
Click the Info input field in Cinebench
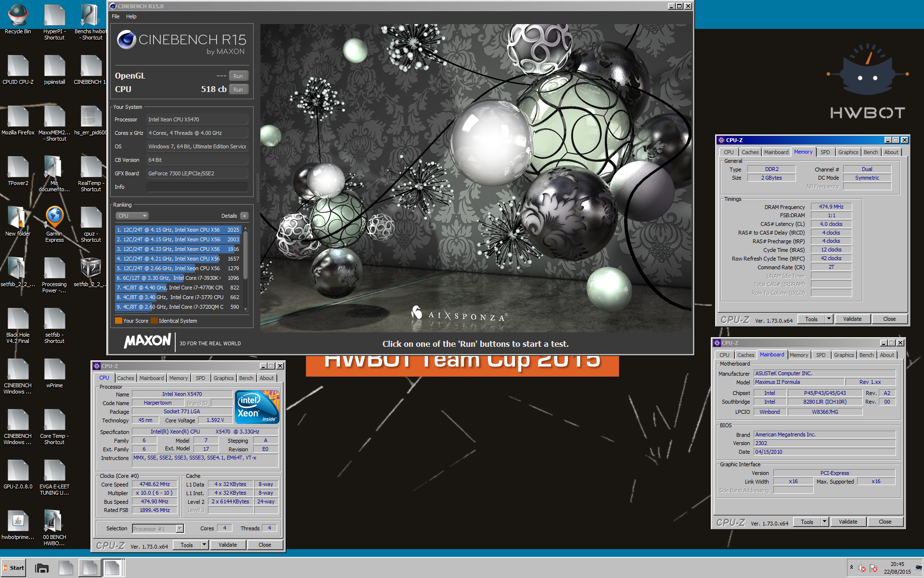pos(197,187)
